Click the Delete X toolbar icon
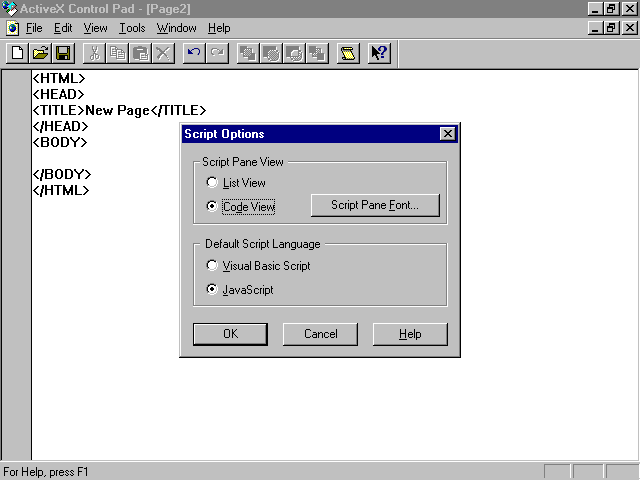Image resolution: width=640 pixels, height=480 pixels. 162,53
